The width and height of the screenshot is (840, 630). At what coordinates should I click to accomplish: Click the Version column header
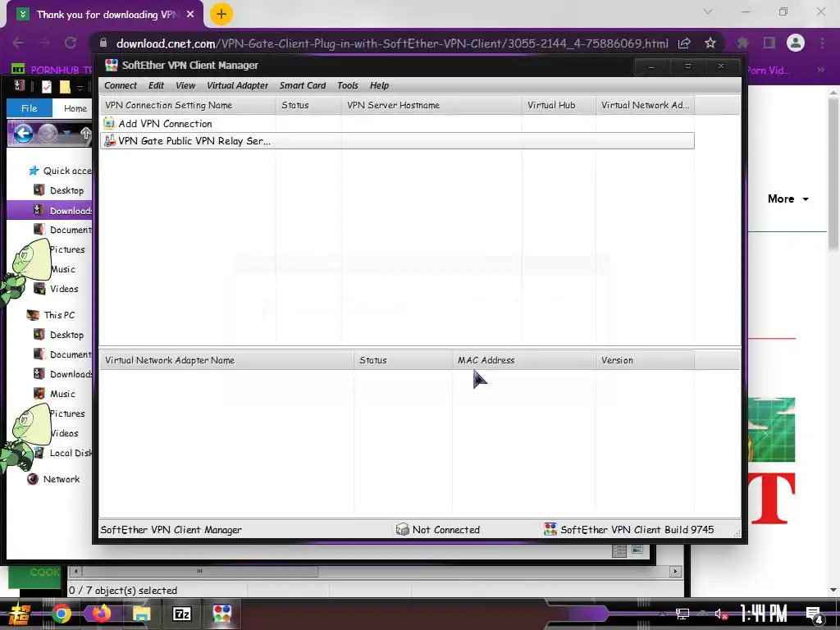[645, 361]
